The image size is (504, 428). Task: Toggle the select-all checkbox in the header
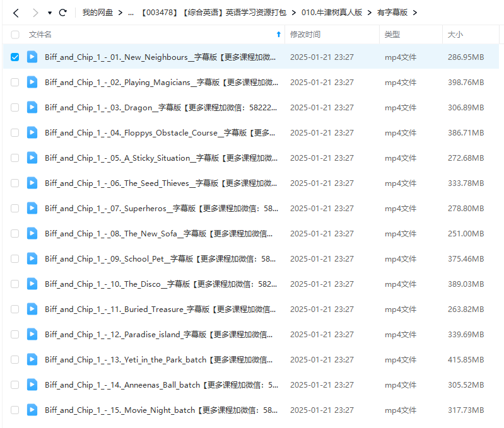(x=15, y=35)
